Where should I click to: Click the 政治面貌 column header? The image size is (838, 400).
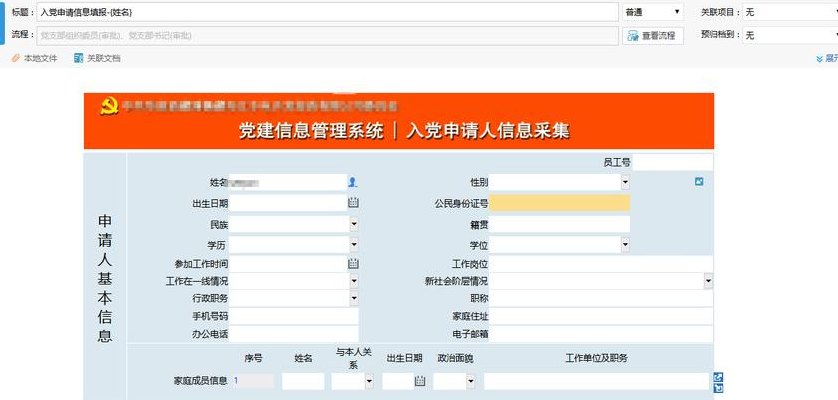click(x=456, y=358)
